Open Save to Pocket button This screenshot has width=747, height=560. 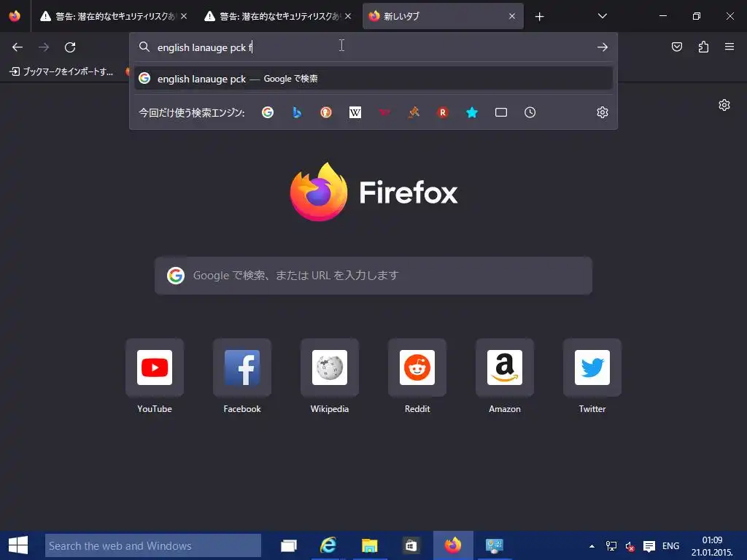[676, 47]
